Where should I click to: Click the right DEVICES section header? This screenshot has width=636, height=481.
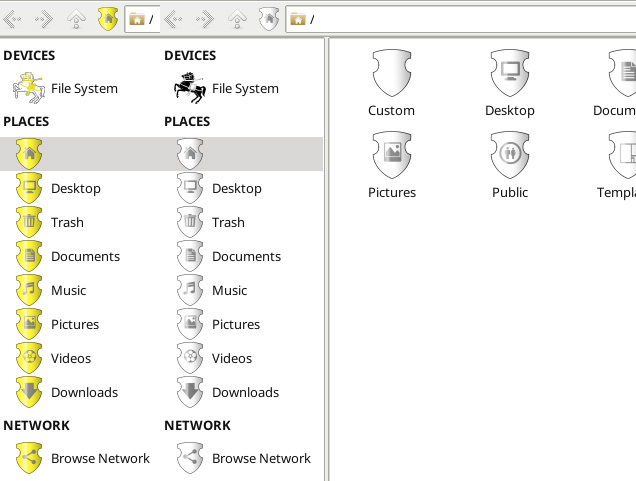pos(190,56)
